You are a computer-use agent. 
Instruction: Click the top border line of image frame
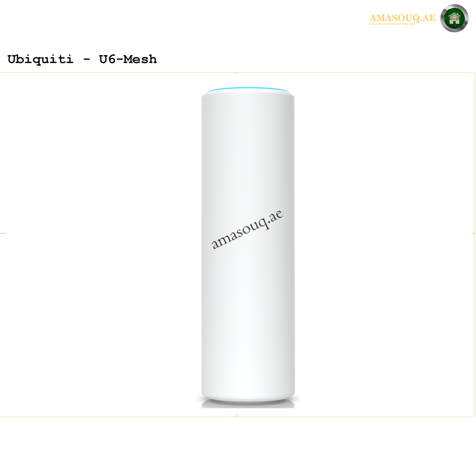[238, 73]
